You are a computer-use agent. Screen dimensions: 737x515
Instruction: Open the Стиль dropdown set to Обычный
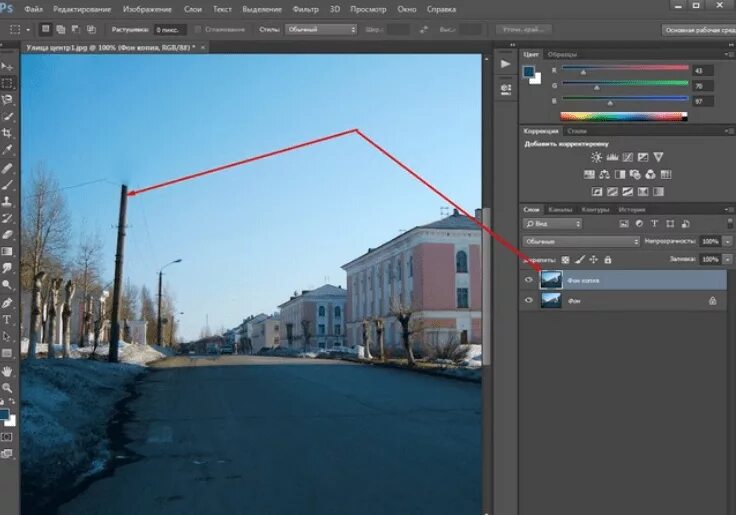pyautogui.click(x=321, y=30)
